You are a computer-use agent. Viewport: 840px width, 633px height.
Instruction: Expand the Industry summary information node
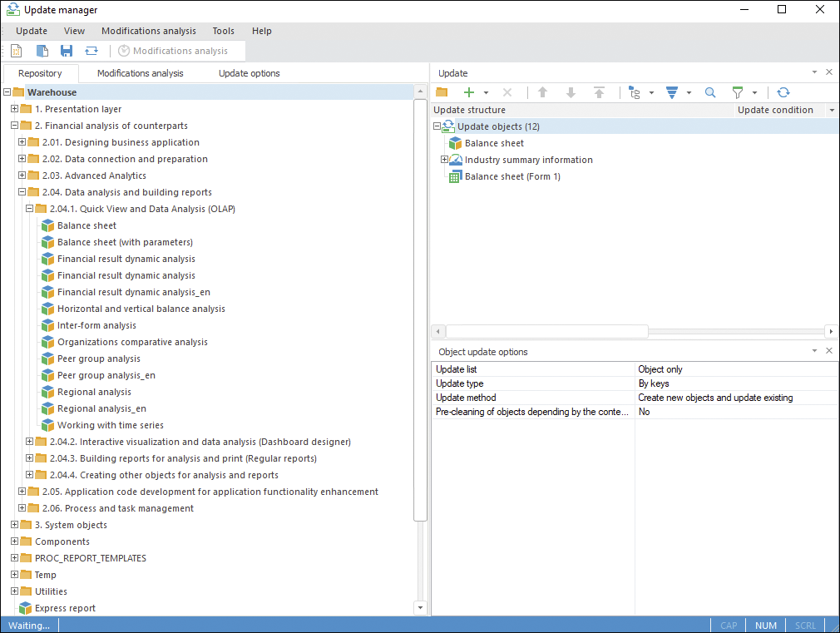[x=444, y=160]
